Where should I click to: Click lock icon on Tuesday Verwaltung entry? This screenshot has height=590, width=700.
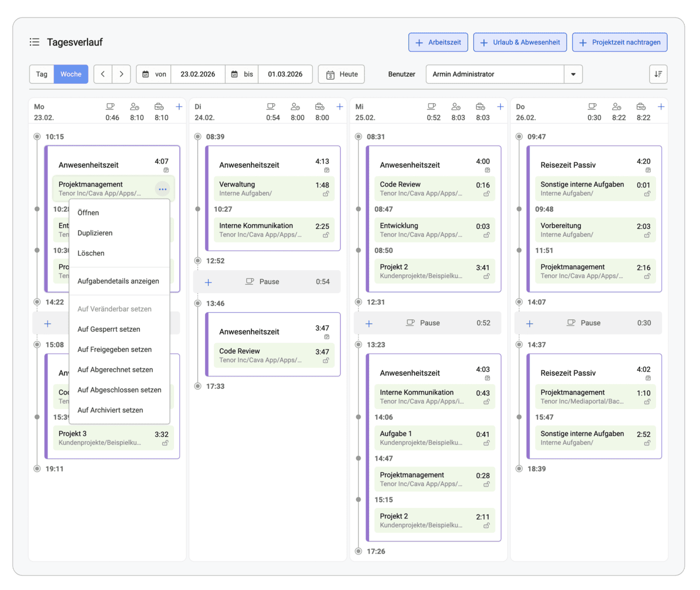coord(325,194)
